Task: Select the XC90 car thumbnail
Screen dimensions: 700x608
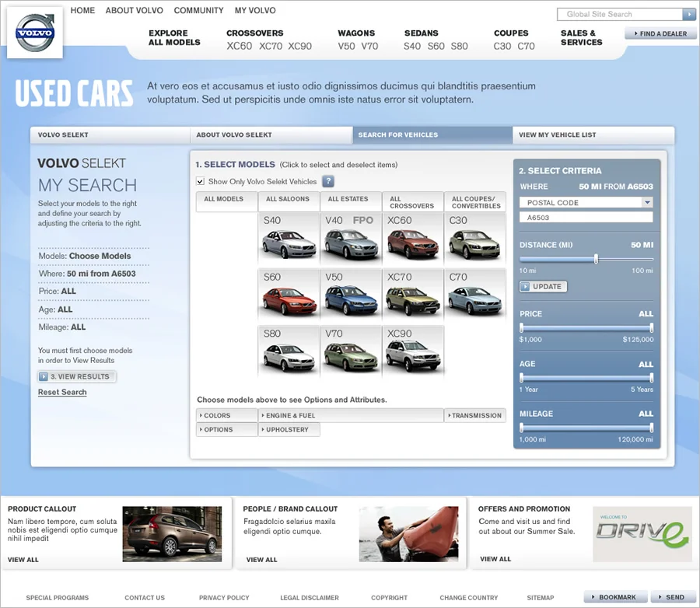Action: tap(413, 351)
